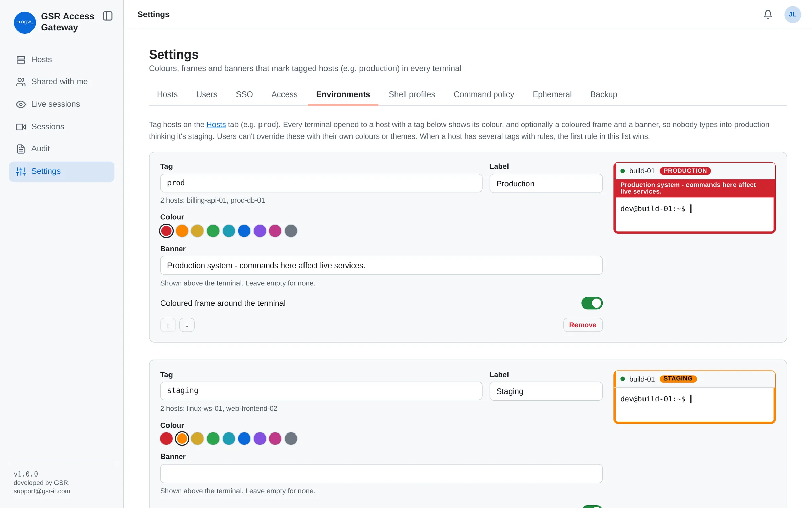Switch to the Users tab
812x508 pixels.
(x=207, y=94)
